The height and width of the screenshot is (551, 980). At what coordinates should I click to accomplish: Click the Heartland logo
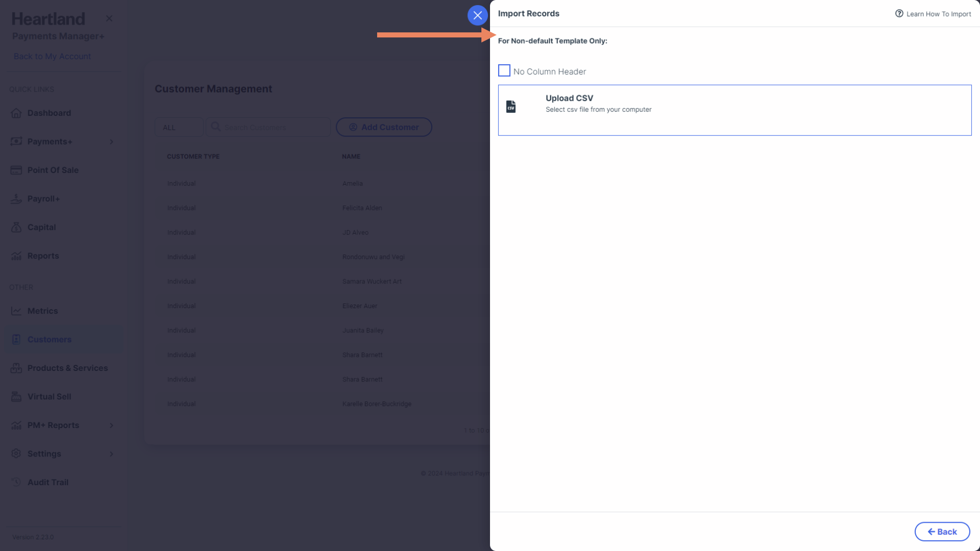48,19
